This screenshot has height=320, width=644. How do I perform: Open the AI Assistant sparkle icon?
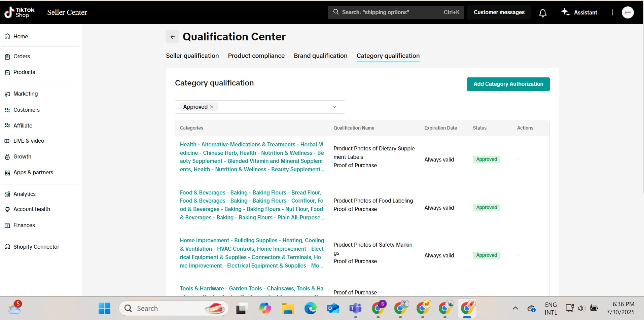click(x=565, y=12)
